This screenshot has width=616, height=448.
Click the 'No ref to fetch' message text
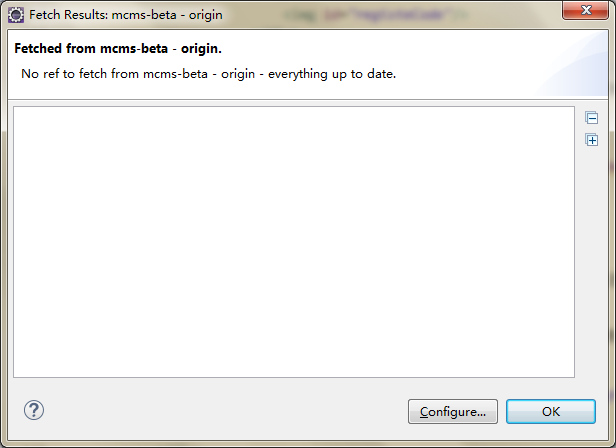point(208,73)
